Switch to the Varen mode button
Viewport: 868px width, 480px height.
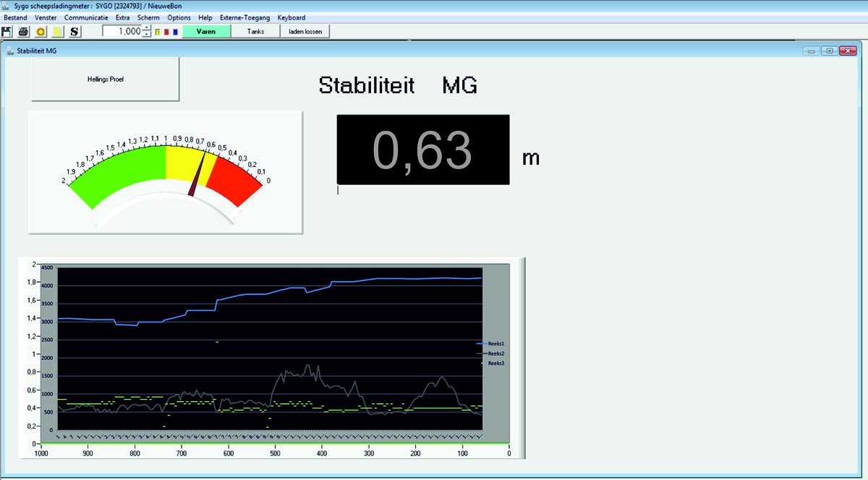[206, 31]
